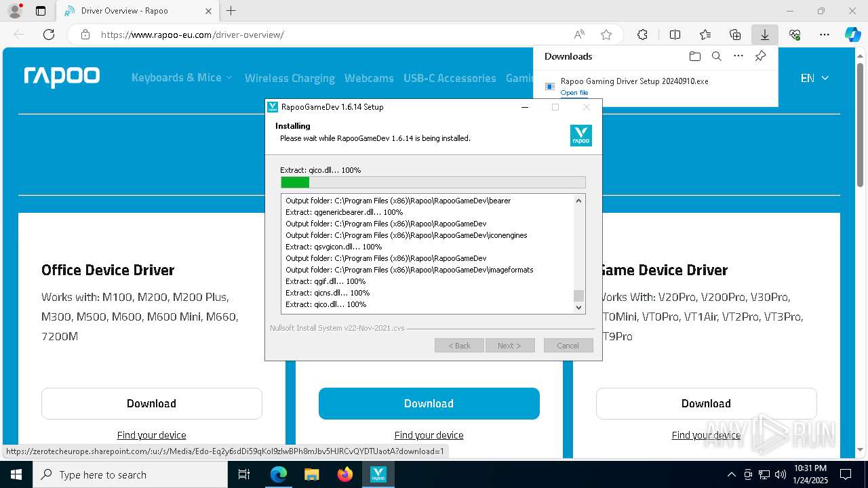Viewport: 868px width, 488px height.
Task: Search downloads with magnifier icon
Action: [x=716, y=56]
